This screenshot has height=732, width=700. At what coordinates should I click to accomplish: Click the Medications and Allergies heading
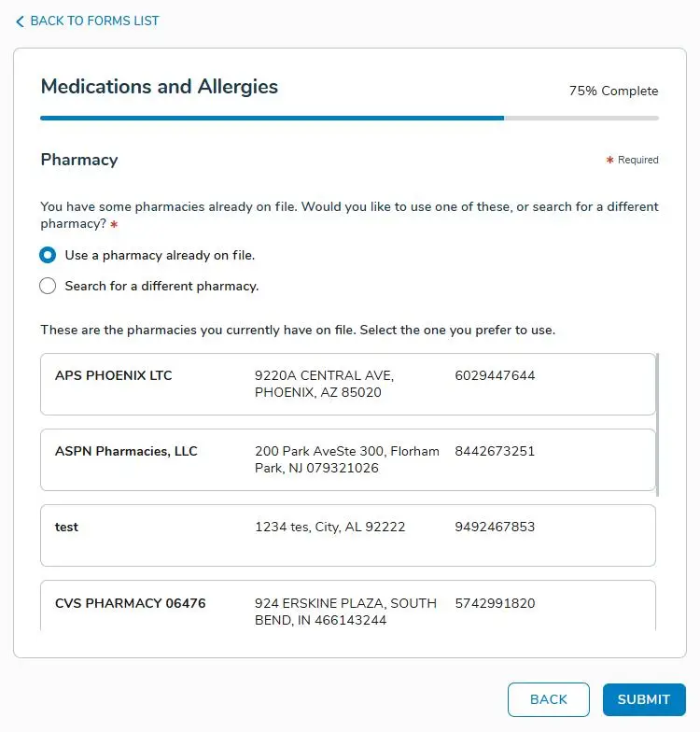click(160, 87)
